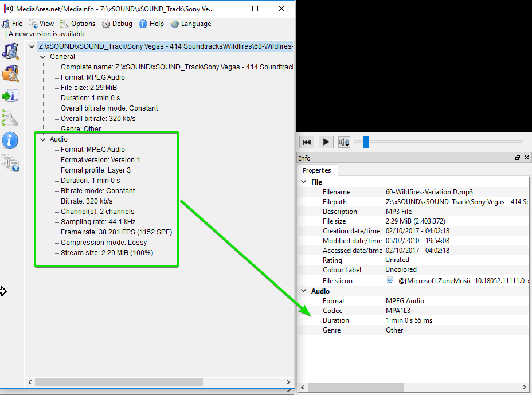The height and width of the screenshot is (395, 532).
Task: Open the View menu in MediaInfo
Action: point(41,24)
